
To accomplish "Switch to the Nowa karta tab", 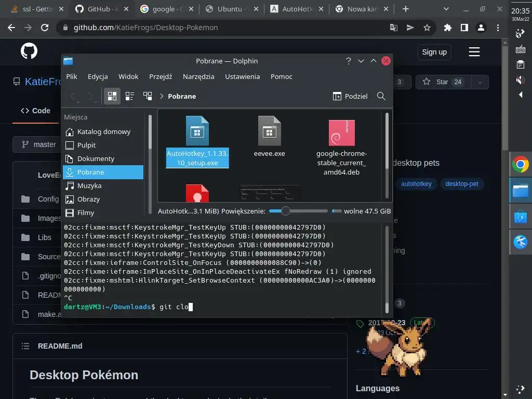I will (362, 9).
